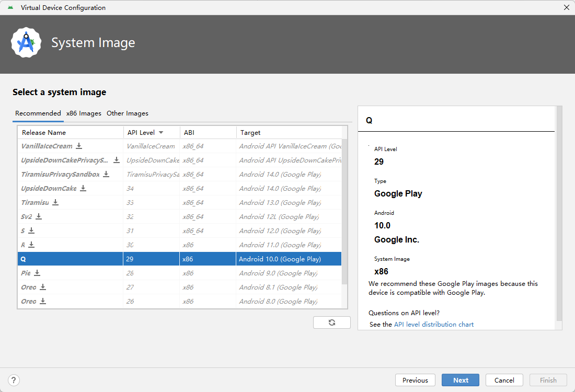Download the Pie system image
Viewport: 575px width, 392px height.
pyautogui.click(x=37, y=273)
